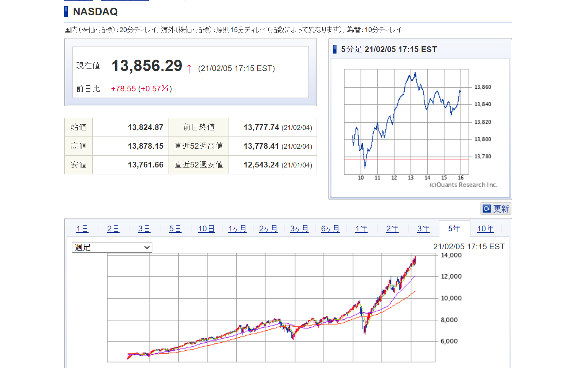Viewport: 588px width, 369px height.
Task: Open the 週足 chart interval dropdown
Action: (112, 247)
